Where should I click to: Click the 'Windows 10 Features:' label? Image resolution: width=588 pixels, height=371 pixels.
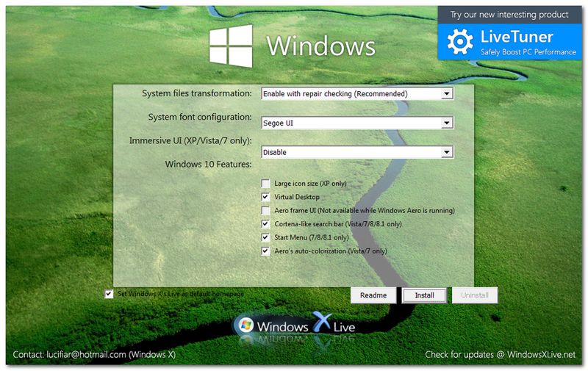coord(209,164)
